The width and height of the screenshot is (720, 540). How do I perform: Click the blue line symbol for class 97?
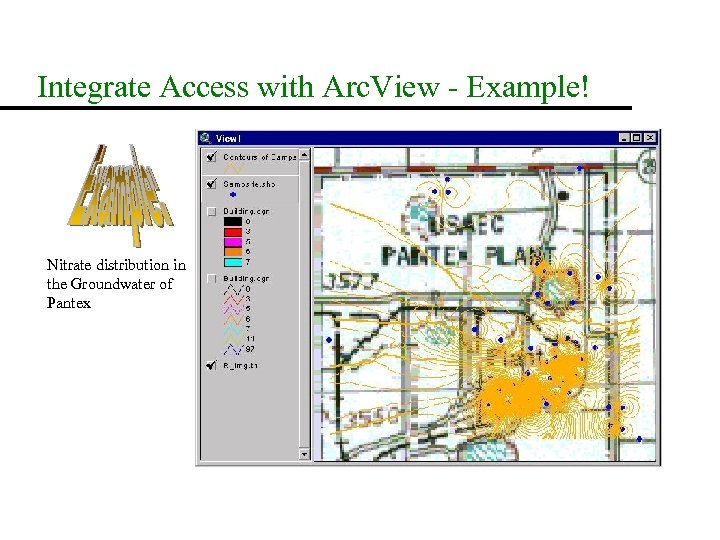tap(233, 350)
